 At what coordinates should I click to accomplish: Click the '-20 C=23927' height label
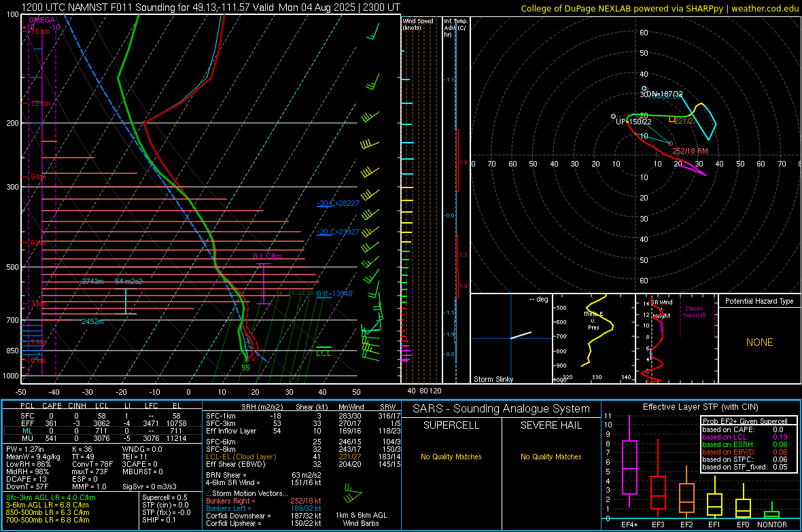[338, 232]
